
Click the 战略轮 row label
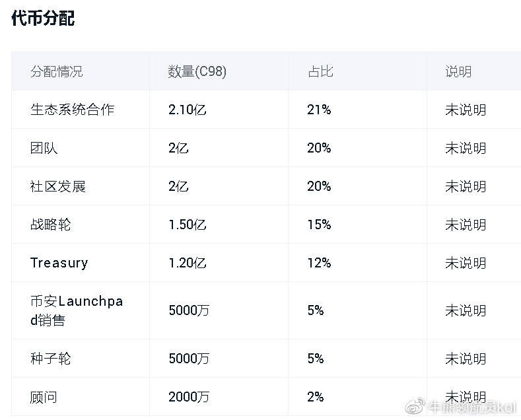(51, 225)
